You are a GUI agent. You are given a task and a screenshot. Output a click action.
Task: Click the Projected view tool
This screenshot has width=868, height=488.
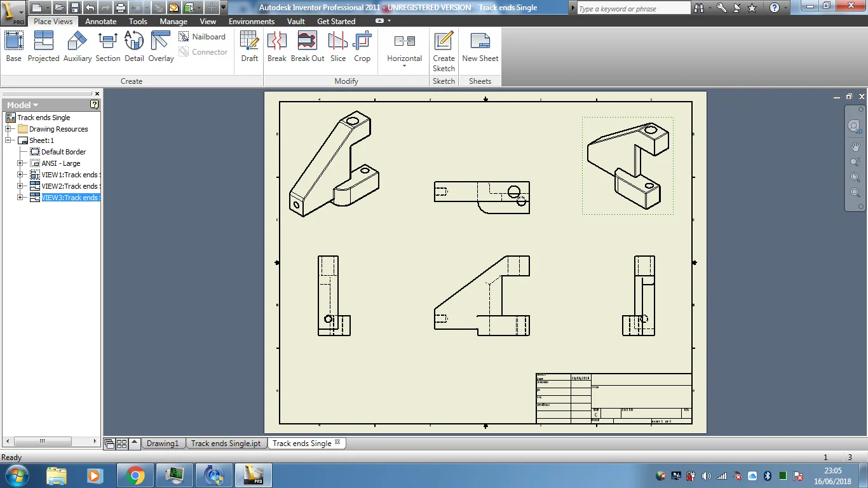[x=43, y=47]
